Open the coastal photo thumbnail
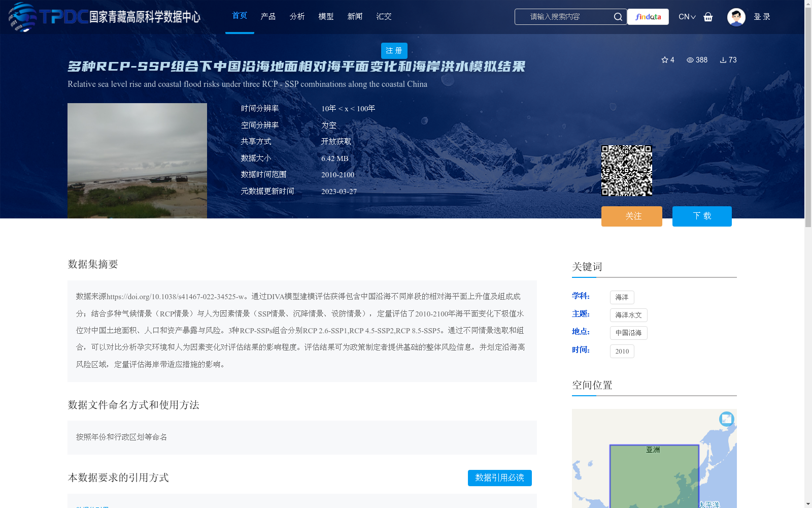The image size is (812, 508). (137, 161)
